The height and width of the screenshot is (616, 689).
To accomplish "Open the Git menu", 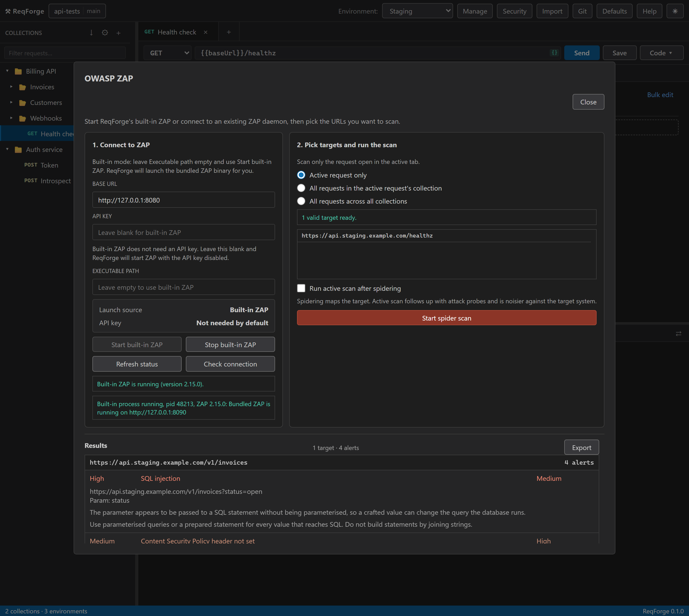I will point(582,11).
